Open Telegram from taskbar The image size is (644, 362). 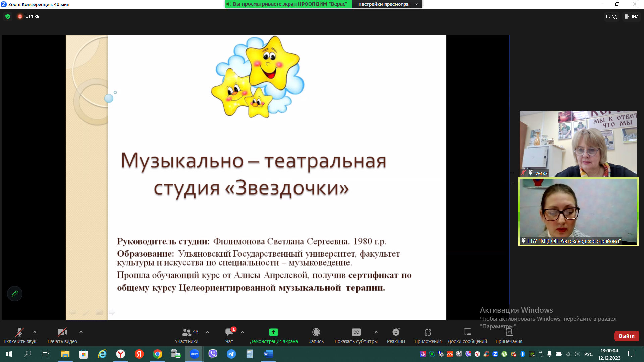(231, 354)
